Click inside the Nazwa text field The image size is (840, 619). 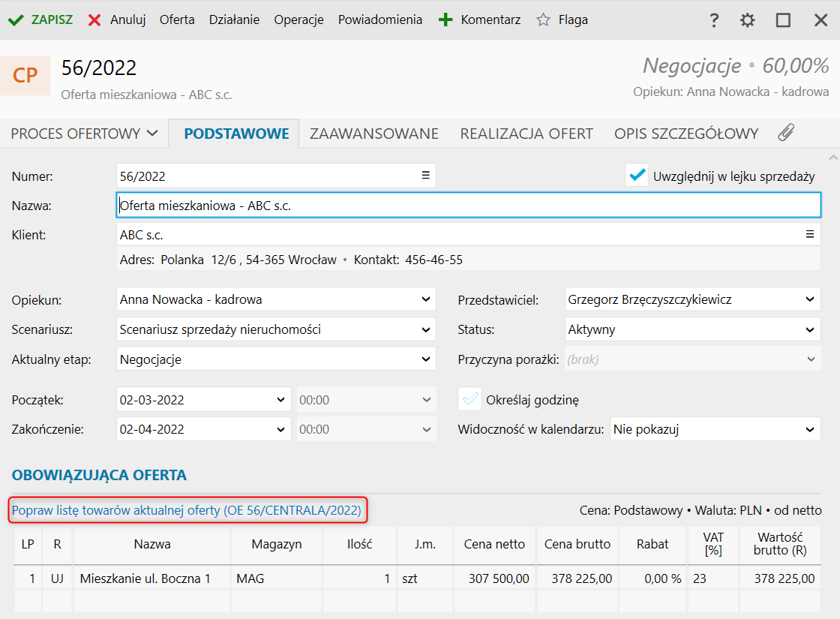click(468, 206)
